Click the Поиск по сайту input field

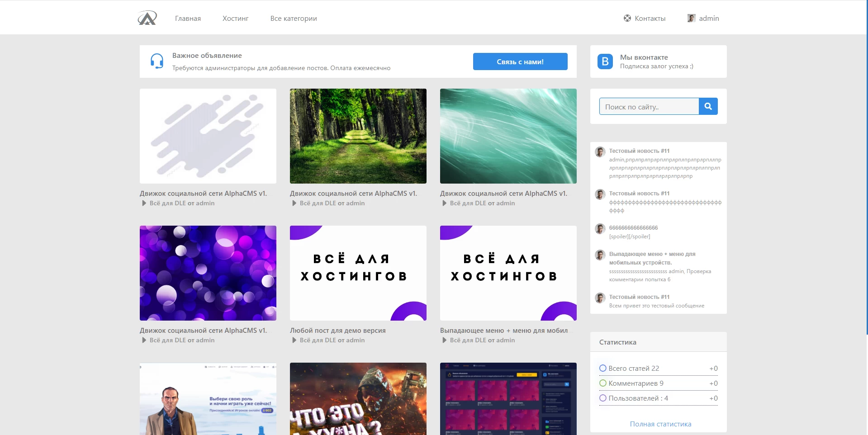coord(649,106)
